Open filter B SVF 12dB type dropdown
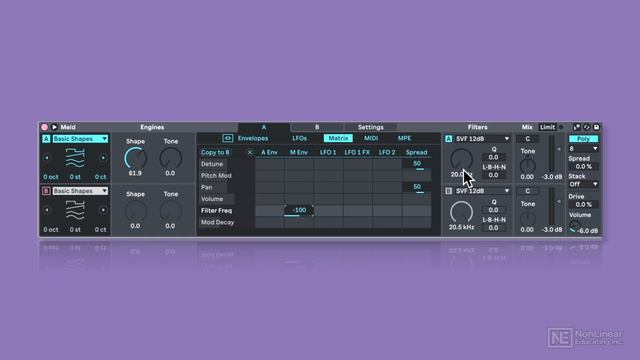Viewport: 640px width, 360px height. 482,191
